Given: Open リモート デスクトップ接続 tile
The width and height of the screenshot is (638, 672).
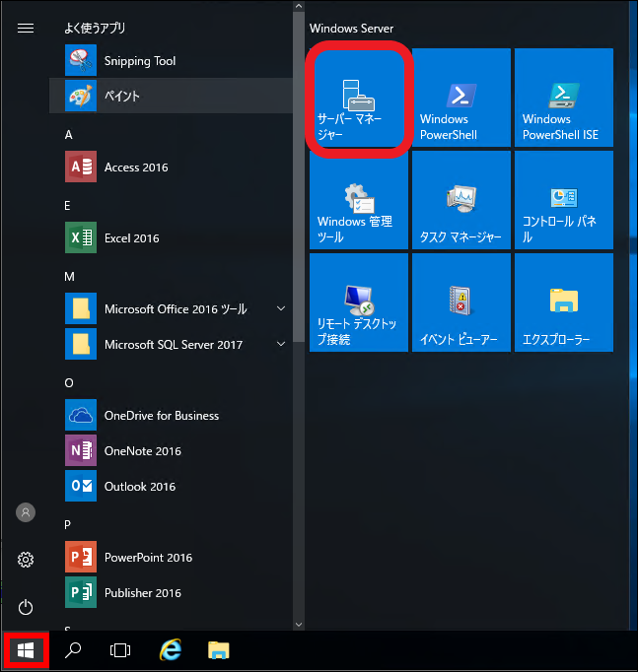Looking at the screenshot, I should [x=358, y=302].
